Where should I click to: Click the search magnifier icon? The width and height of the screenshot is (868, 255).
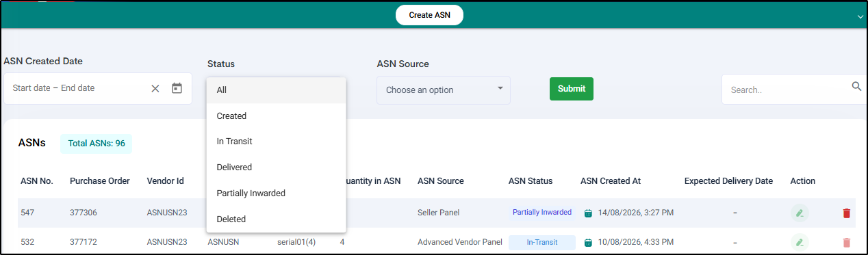856,86
